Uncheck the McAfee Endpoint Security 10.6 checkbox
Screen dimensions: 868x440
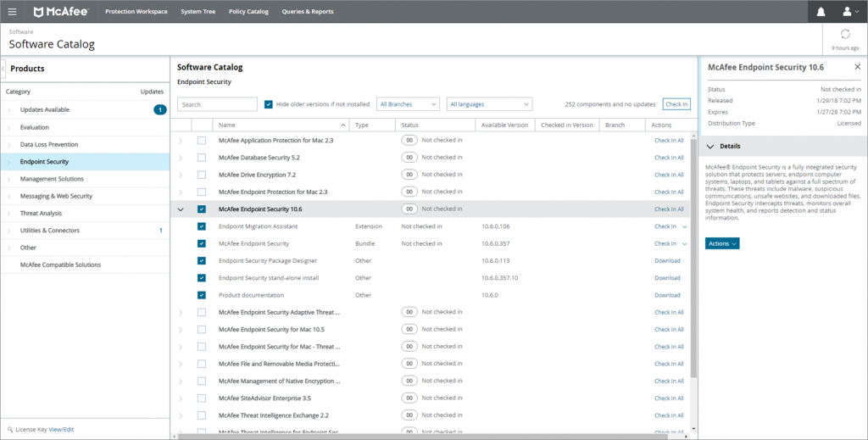[202, 209]
